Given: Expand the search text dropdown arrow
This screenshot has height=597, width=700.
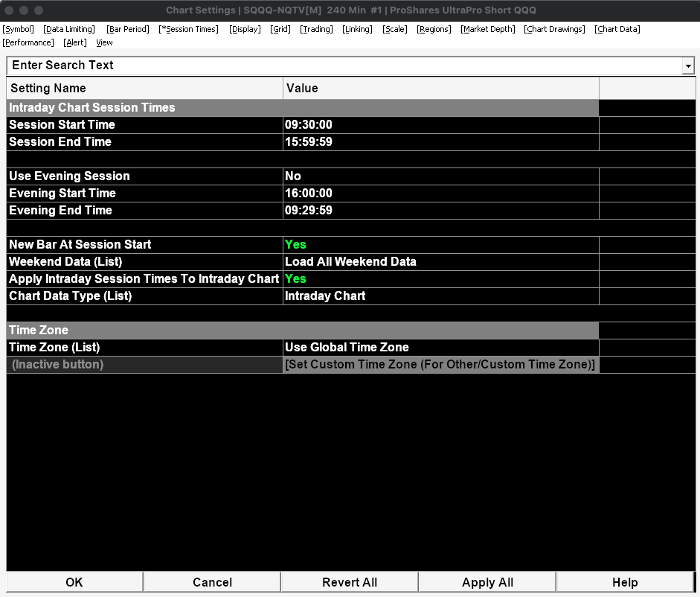Looking at the screenshot, I should click(688, 66).
